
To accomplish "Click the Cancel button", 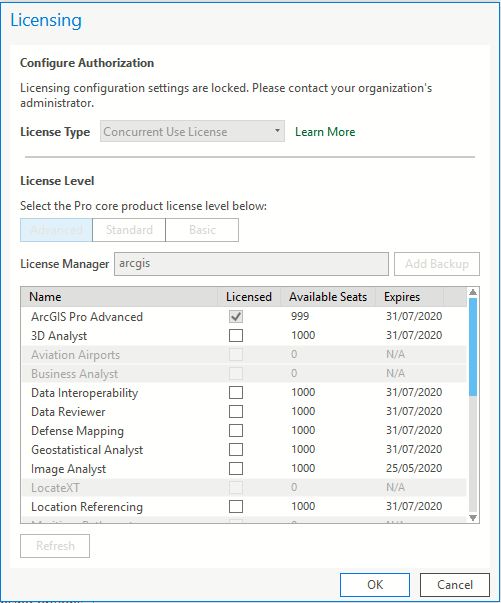I will 455,585.
